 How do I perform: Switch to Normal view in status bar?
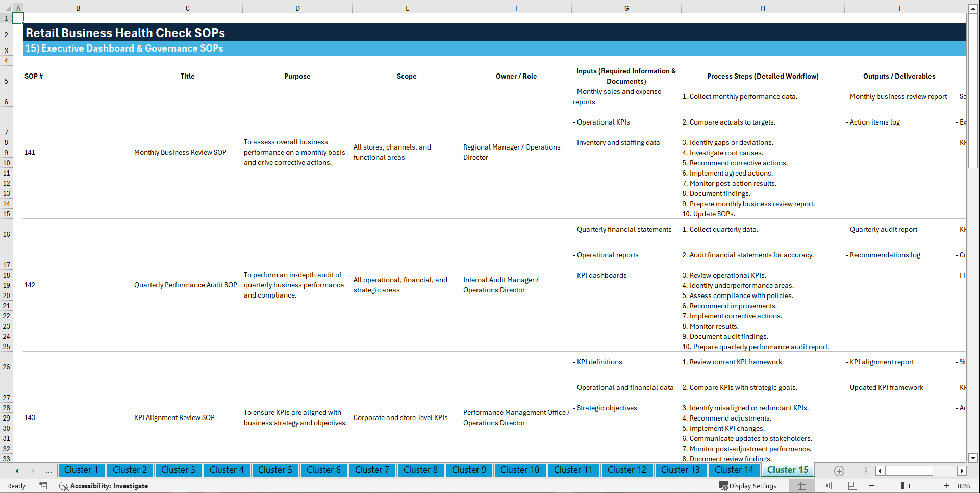coord(801,486)
